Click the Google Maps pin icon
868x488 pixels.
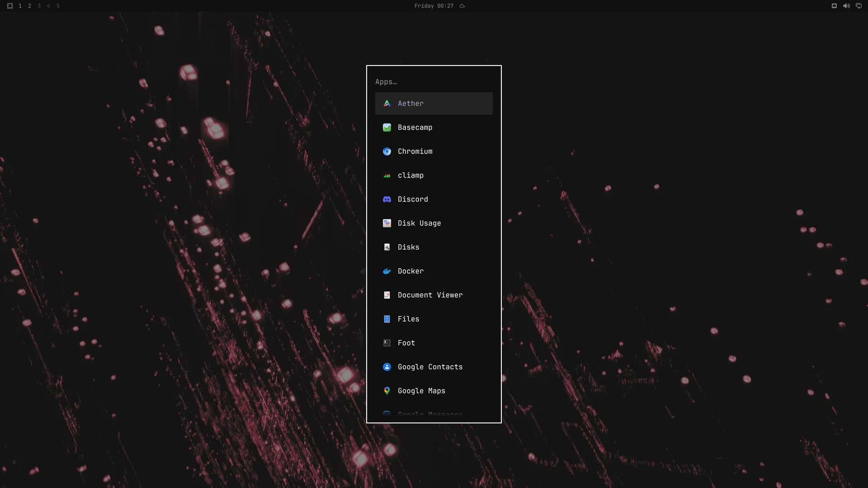(387, 391)
